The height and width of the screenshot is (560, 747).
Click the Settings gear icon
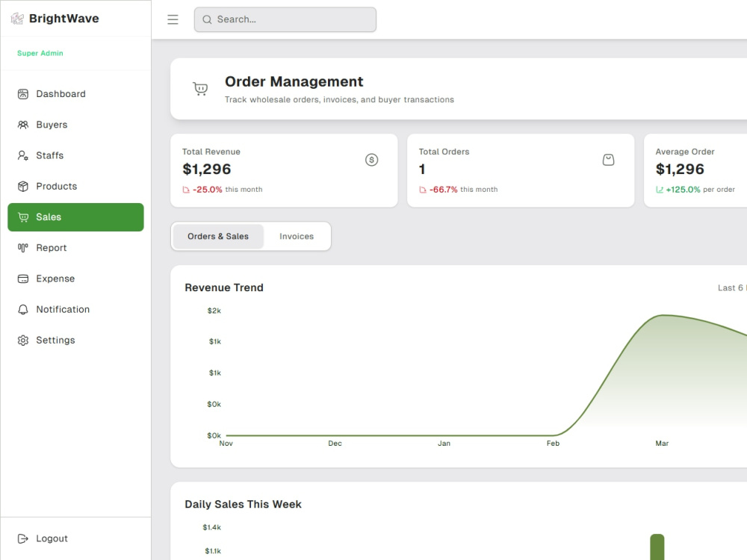point(23,340)
